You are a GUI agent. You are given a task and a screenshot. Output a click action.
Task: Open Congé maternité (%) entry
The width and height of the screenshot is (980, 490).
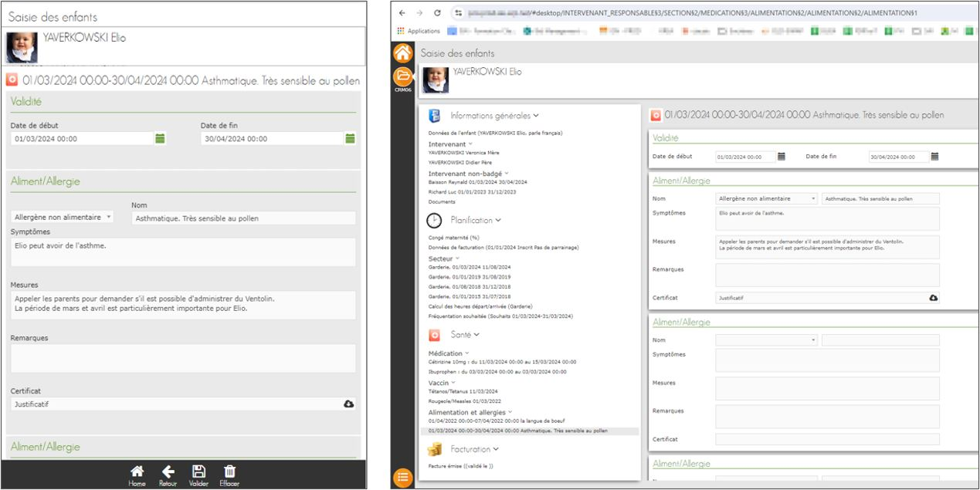[454, 238]
